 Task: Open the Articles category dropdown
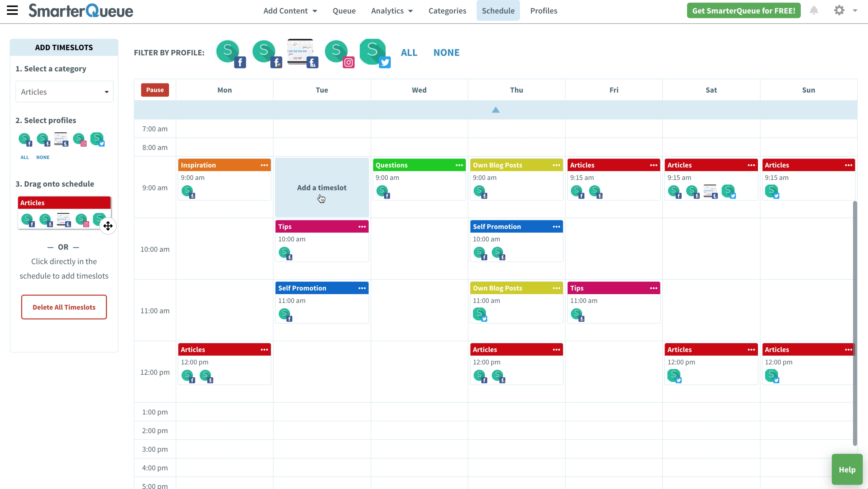(x=64, y=91)
